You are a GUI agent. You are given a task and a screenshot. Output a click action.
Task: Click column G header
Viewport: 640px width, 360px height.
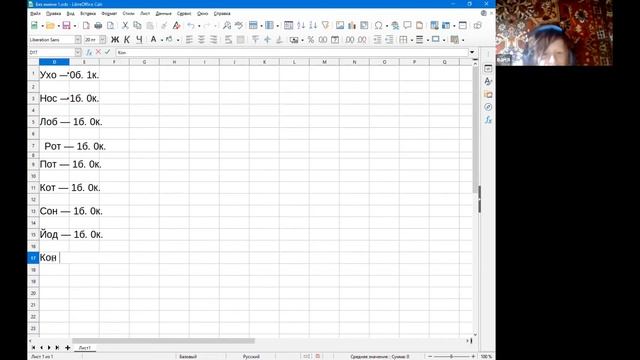click(x=144, y=62)
